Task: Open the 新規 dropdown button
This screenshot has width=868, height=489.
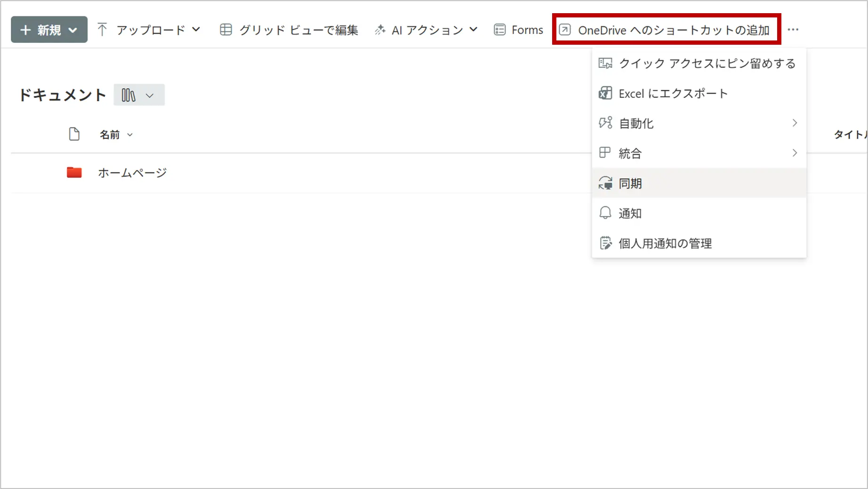Action: click(x=49, y=30)
